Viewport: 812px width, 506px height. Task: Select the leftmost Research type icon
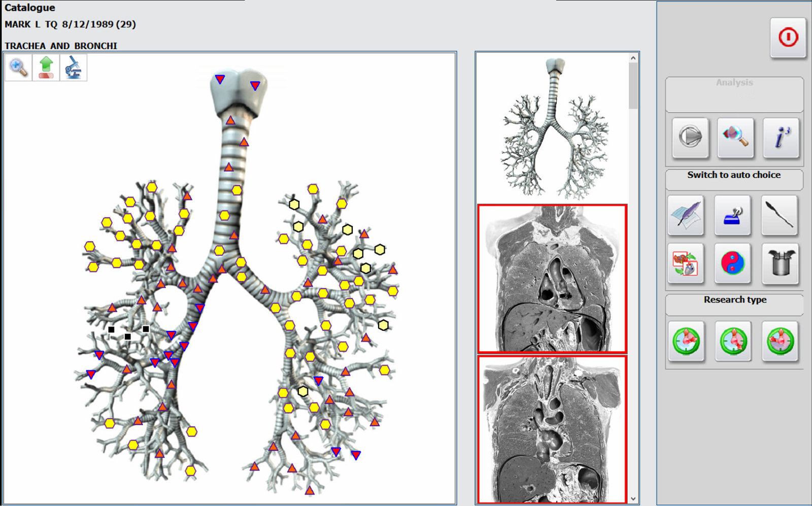click(686, 341)
